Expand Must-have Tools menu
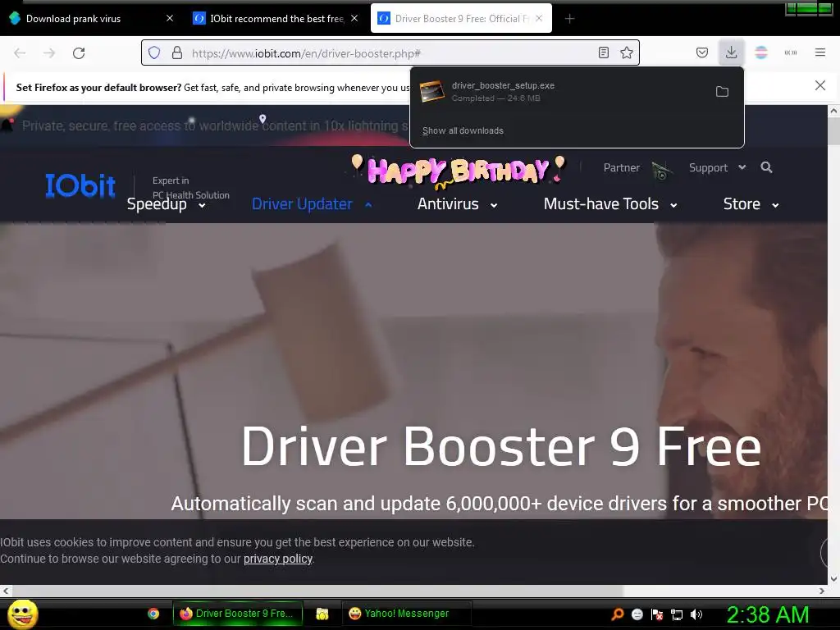 coord(610,204)
